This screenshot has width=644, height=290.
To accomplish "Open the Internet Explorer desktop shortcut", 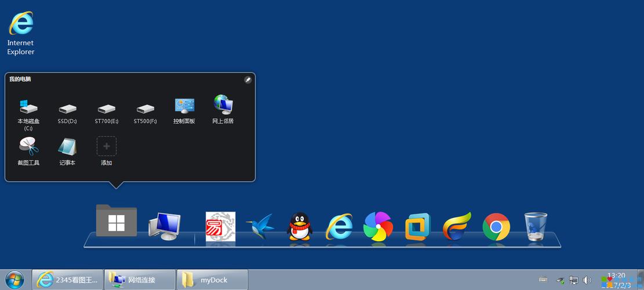I will pyautogui.click(x=20, y=33).
